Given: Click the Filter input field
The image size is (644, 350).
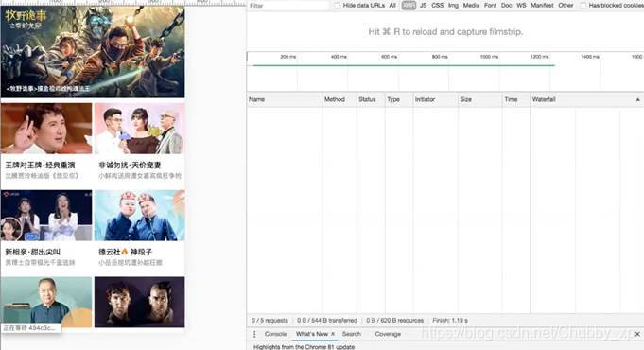Looking at the screenshot, I should (287, 6).
